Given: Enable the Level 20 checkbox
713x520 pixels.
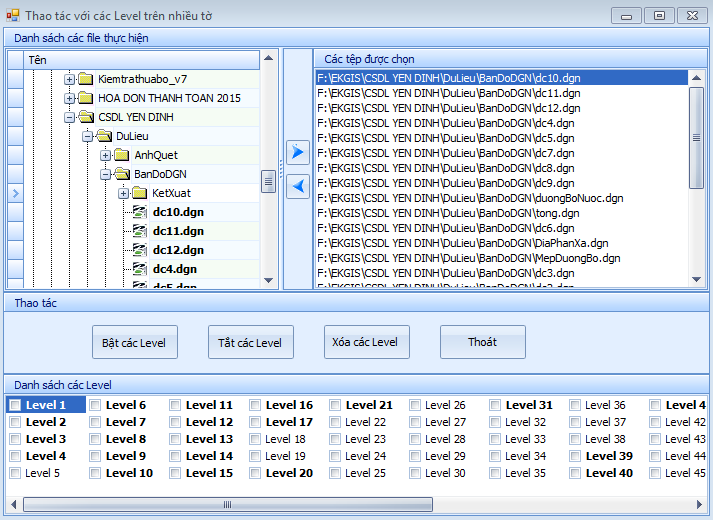Looking at the screenshot, I should (255, 473).
